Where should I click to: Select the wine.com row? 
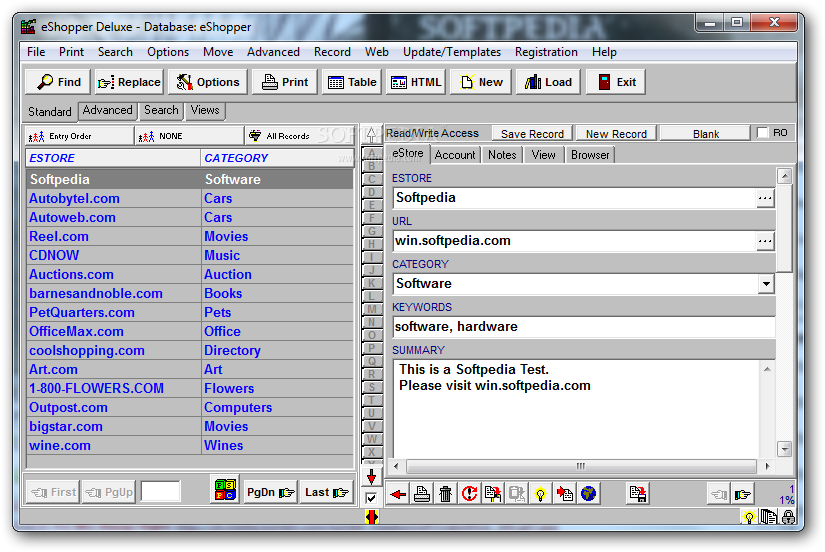(x=190, y=446)
